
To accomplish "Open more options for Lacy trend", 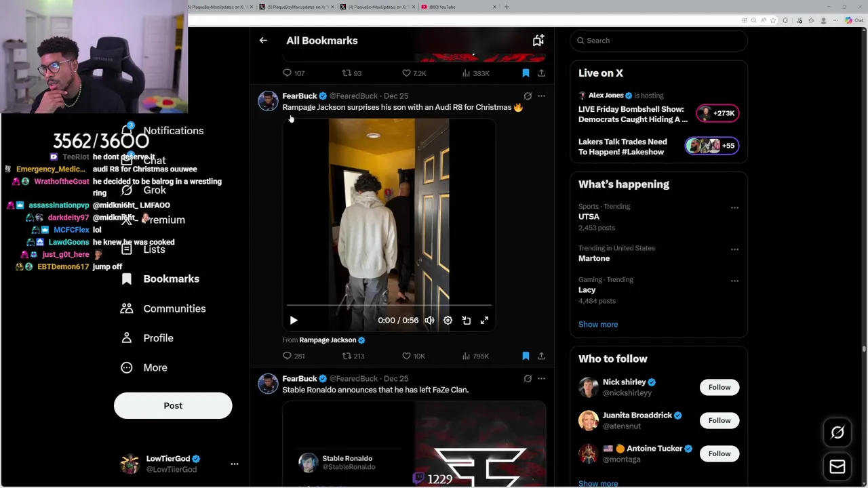I will click(x=734, y=281).
